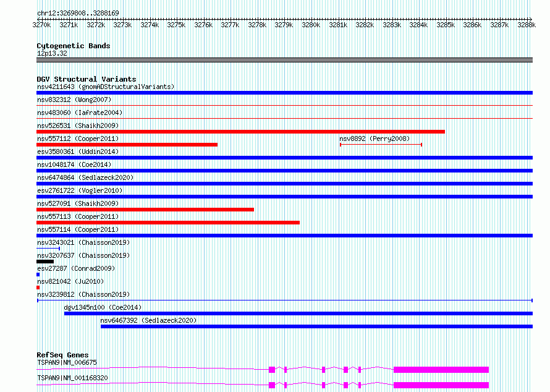Screen dimensions: 550x392
Task: Click nsv6474864 (Sedlazeck2020) label
Action: pos(85,177)
